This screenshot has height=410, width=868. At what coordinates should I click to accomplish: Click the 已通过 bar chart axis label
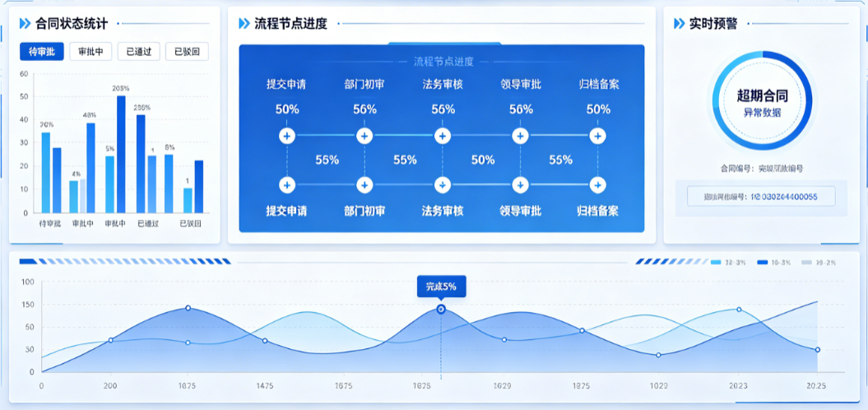[148, 224]
